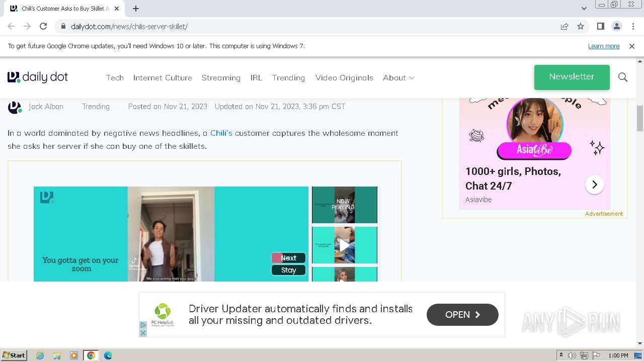This screenshot has width=644, height=362.
Task: Go back with the browser back arrow
Action: coord(11,26)
